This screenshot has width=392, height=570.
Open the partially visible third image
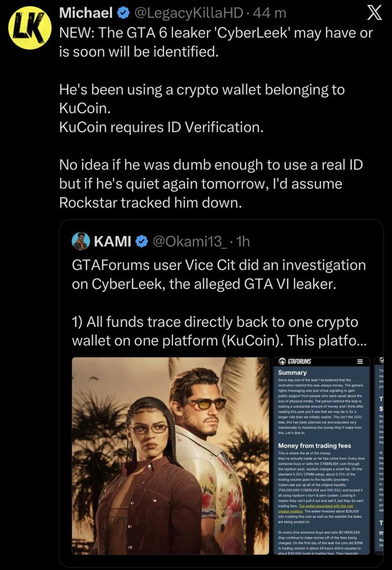pyautogui.click(x=379, y=456)
